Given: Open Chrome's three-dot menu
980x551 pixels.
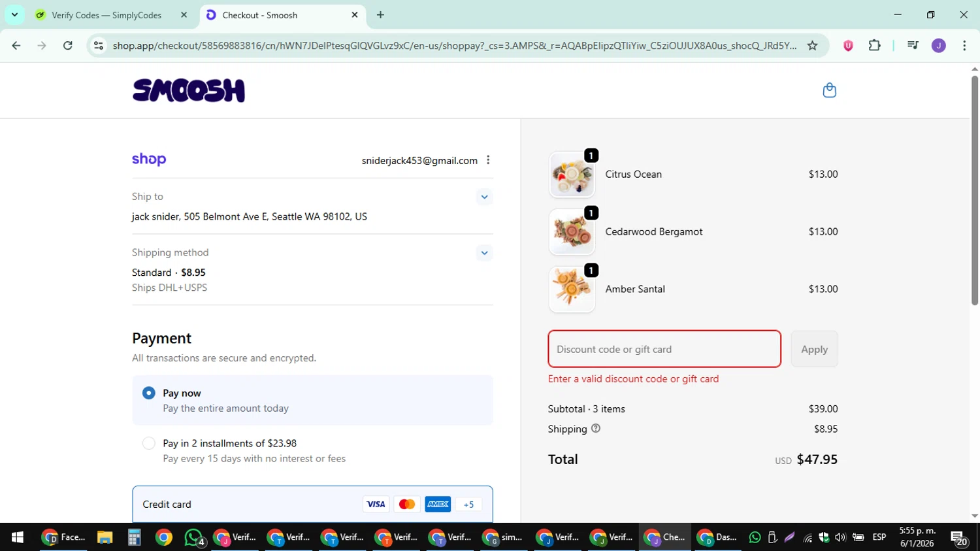Looking at the screenshot, I should [x=964, y=46].
